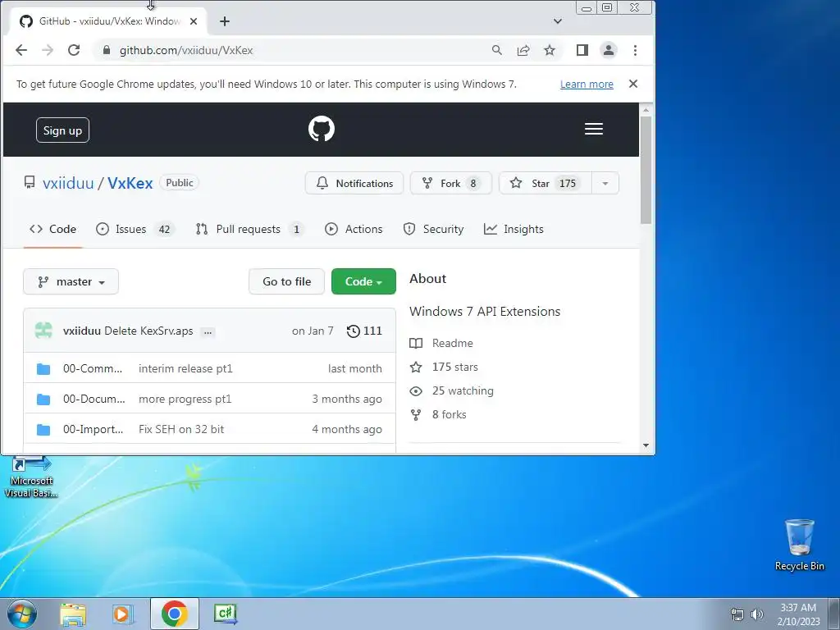Open the Chrome profile avatar

point(609,50)
